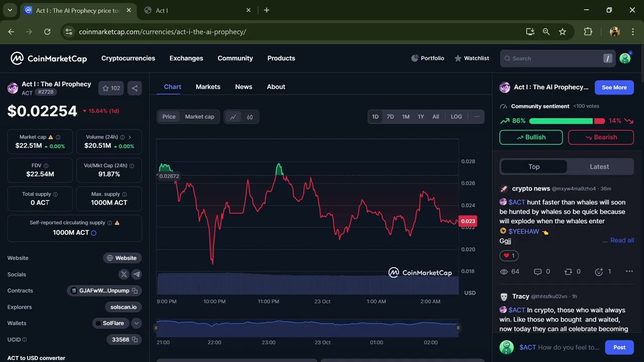Click left handle of chart range slider
Screen dimensions: 644x362
156,328
